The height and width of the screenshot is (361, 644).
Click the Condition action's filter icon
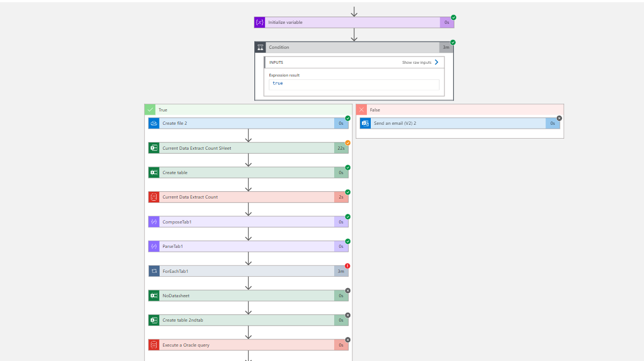click(x=260, y=47)
